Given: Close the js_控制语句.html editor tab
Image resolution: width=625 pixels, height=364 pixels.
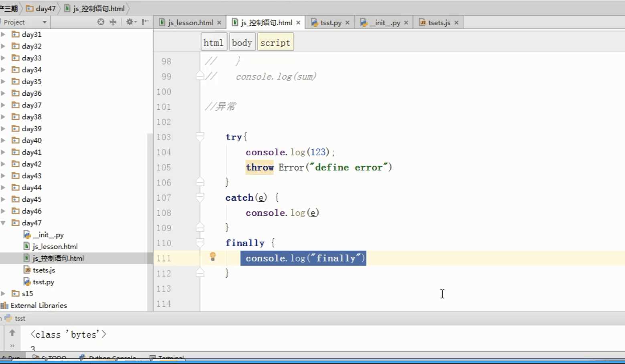Looking at the screenshot, I should coord(298,23).
